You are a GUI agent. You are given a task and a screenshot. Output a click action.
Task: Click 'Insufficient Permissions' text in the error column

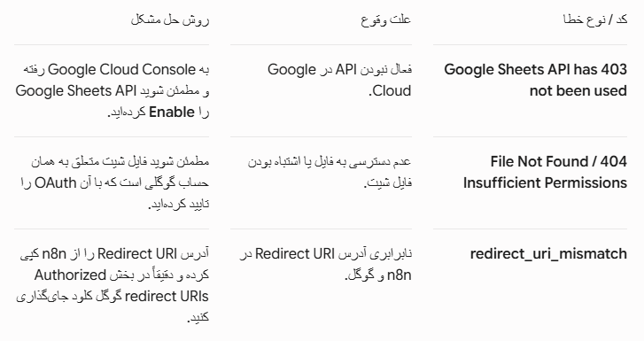545,182
